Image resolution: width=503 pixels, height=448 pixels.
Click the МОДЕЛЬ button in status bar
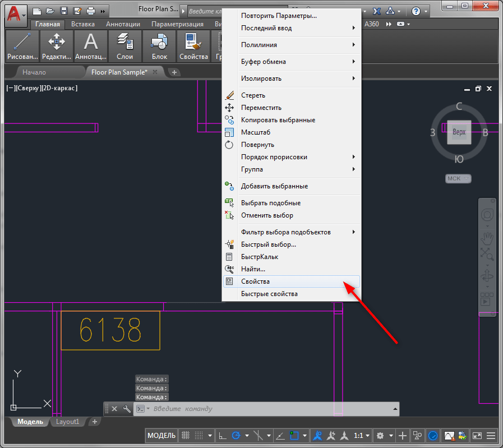[161, 436]
